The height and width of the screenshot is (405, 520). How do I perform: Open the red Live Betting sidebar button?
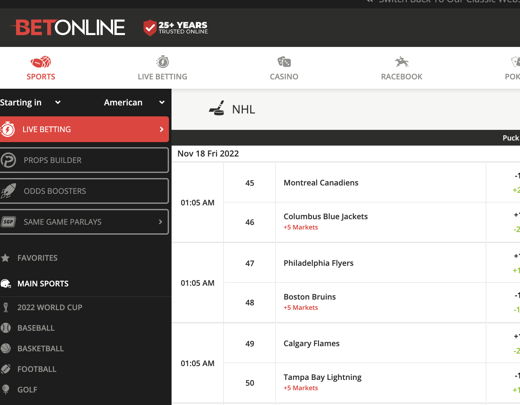(84, 129)
